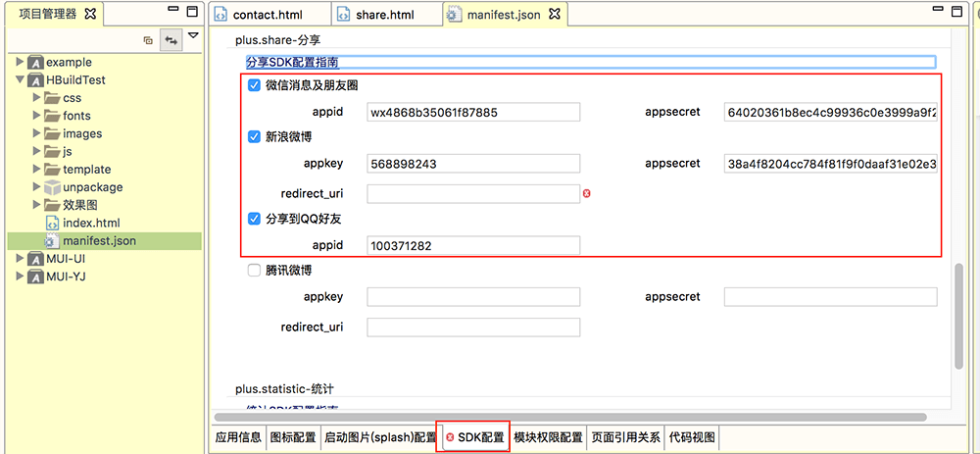Expand the css folder

[x=35, y=98]
